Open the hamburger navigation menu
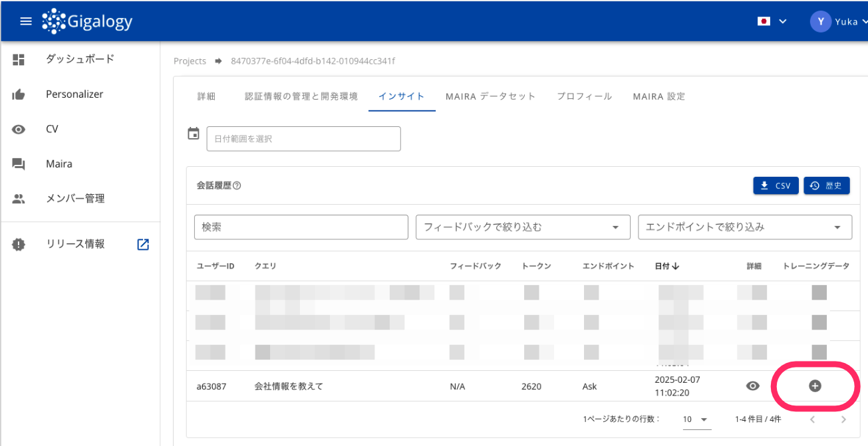The image size is (868, 446). [x=26, y=21]
